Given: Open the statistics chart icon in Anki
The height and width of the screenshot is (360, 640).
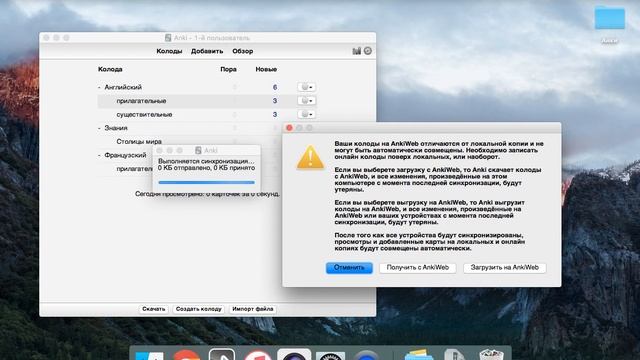Looking at the screenshot, I should pos(356,51).
